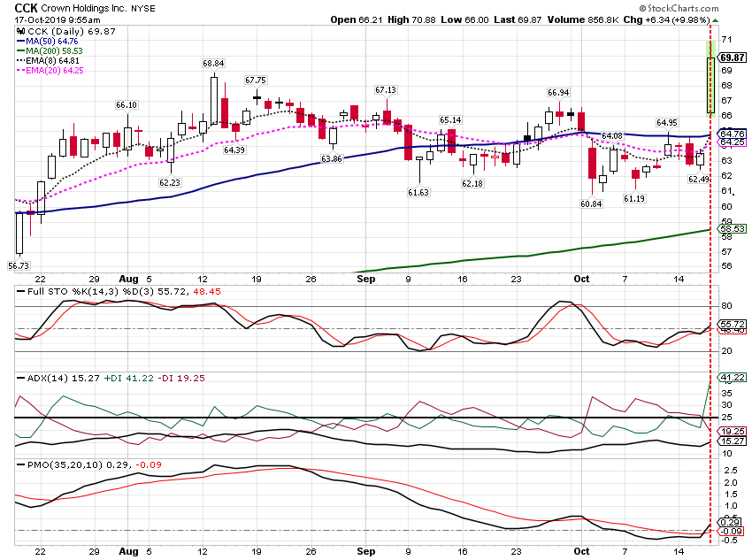Select the EMA(8) 64.81 legend entry
752x560 pixels.
48,61
